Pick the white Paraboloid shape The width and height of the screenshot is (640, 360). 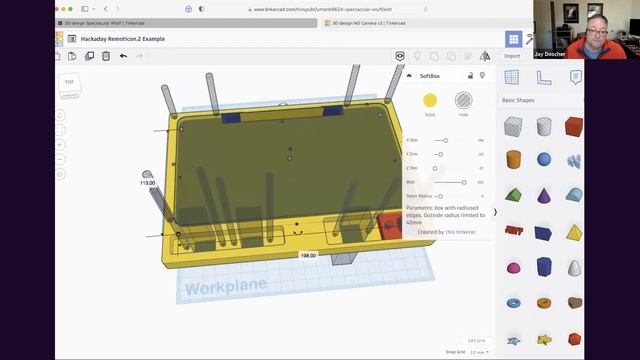point(574,268)
